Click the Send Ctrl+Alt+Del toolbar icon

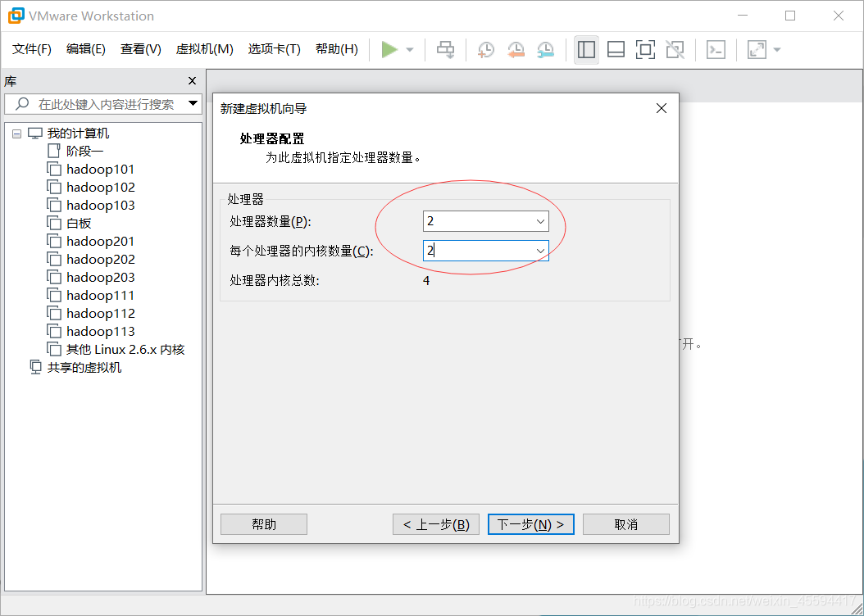tap(445, 49)
